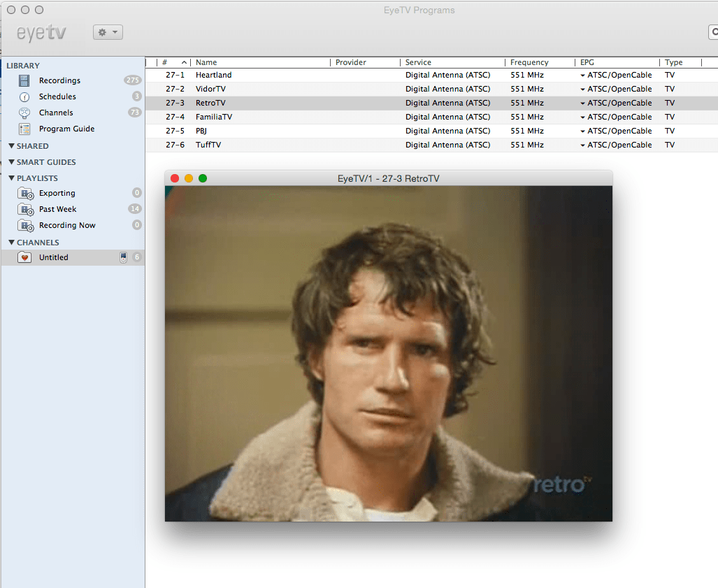Screen dimensions: 718x588
Task: Sort channels by Name column
Action: pos(260,62)
